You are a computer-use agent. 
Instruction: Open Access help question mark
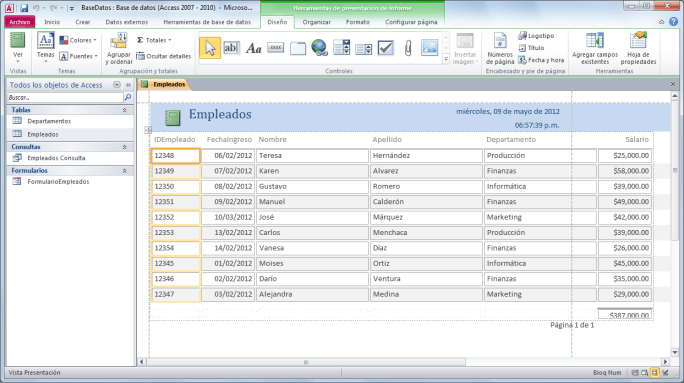tap(674, 21)
